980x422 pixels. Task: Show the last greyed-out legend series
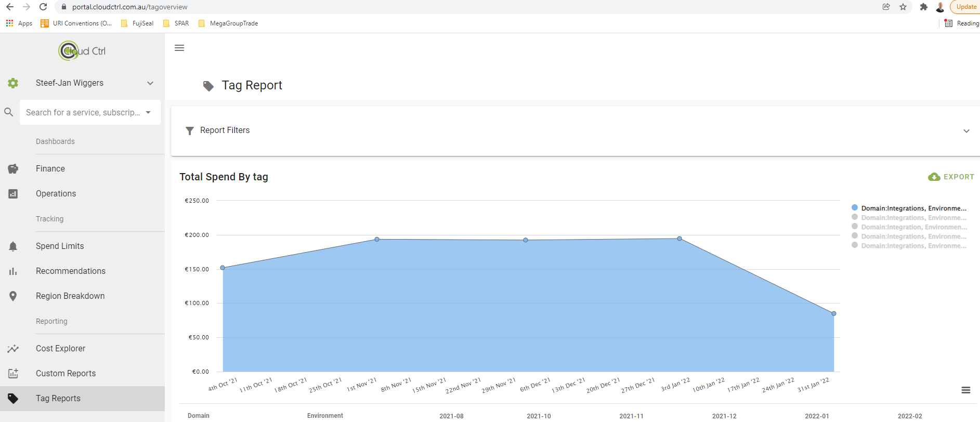[x=909, y=246]
